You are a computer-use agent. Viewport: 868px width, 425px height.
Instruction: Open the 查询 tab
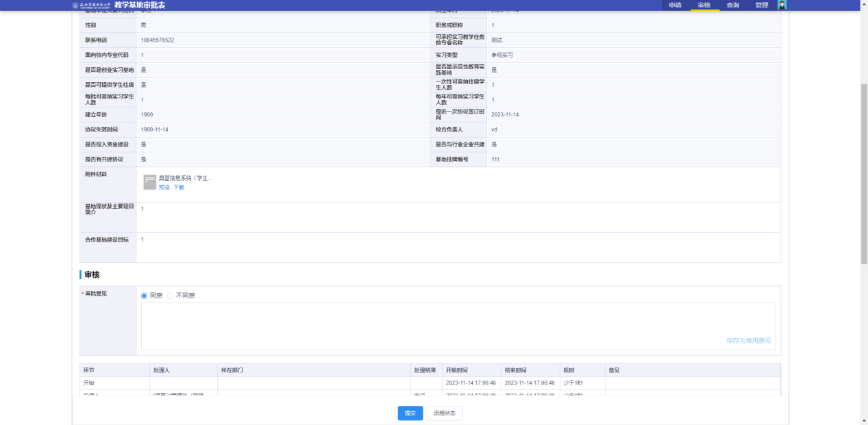coord(733,5)
